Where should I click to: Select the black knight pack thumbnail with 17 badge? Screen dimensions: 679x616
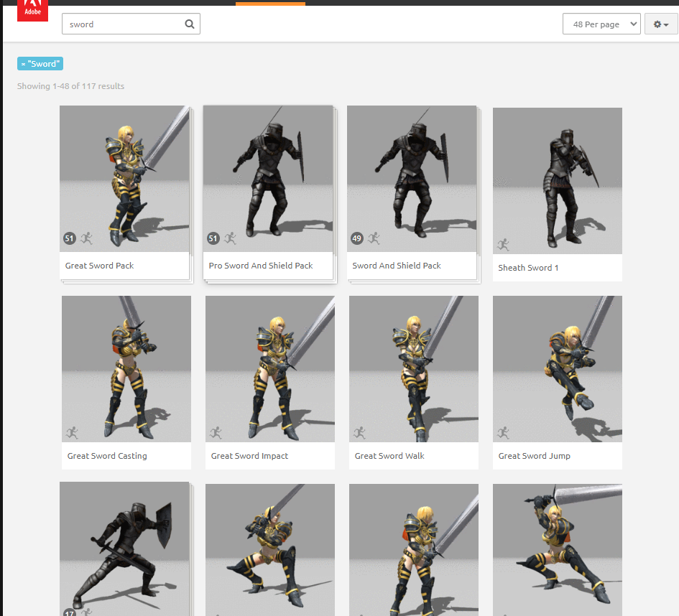pos(125,549)
